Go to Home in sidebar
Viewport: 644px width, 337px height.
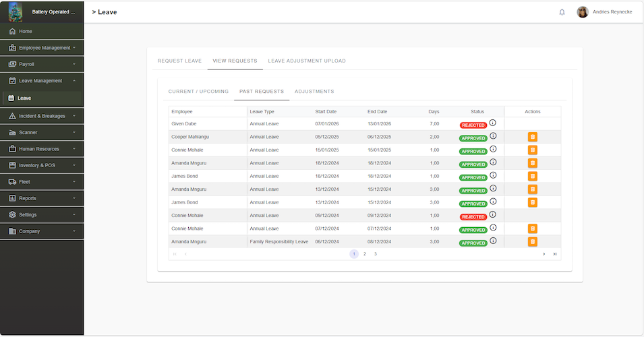click(42, 31)
